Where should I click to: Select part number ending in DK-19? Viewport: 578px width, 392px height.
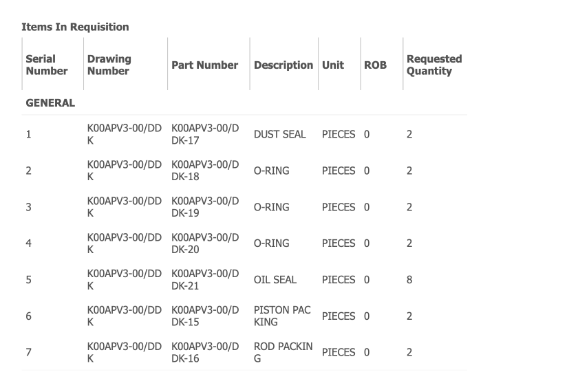click(x=204, y=207)
